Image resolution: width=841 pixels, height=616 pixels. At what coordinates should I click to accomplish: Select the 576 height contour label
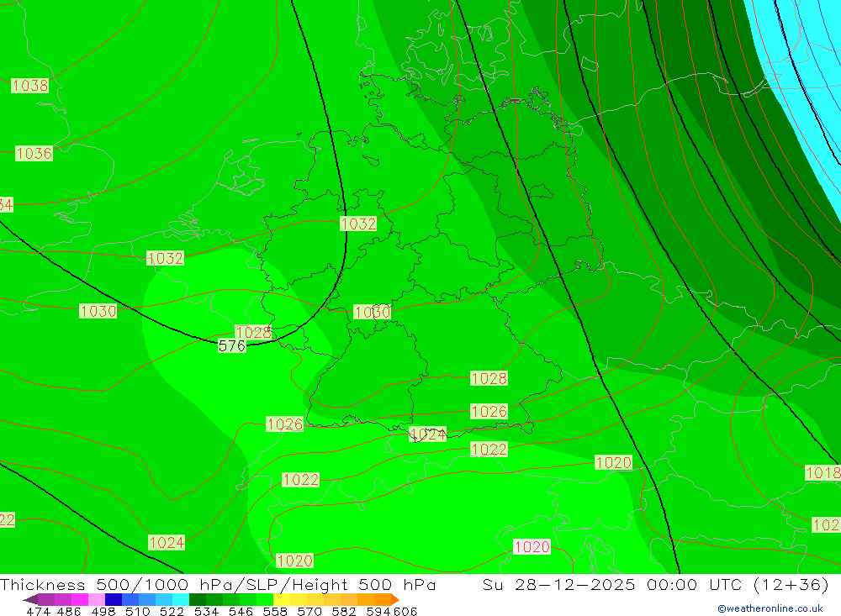click(x=232, y=345)
